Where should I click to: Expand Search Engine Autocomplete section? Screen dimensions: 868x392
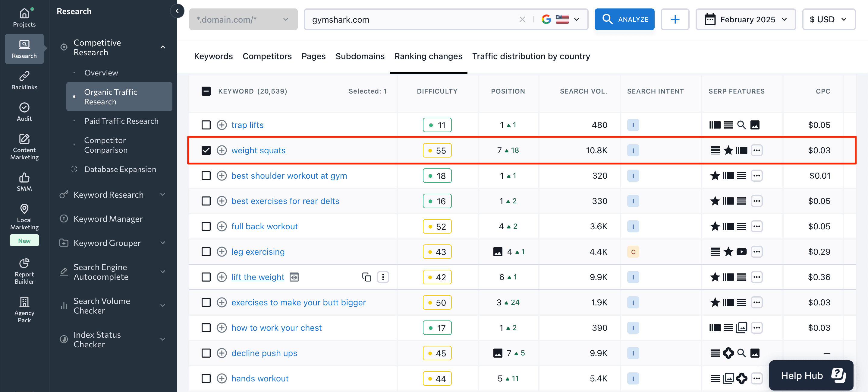coord(162,272)
